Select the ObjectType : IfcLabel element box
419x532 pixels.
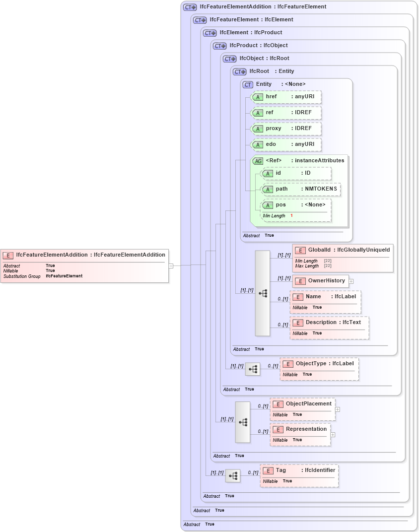319,368
